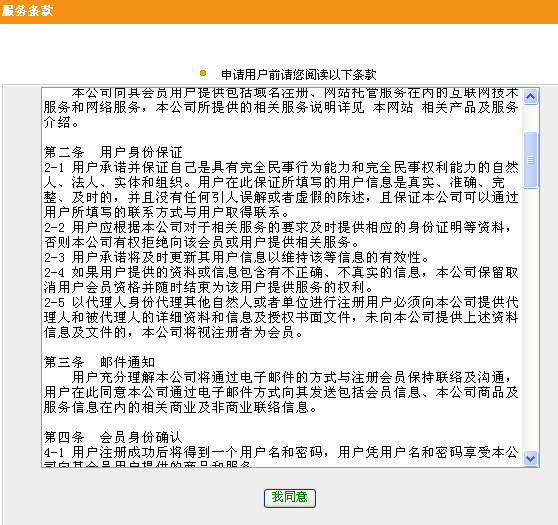Click the short line reading 介绍。
The height and width of the screenshot is (525, 558).
(x=61, y=122)
